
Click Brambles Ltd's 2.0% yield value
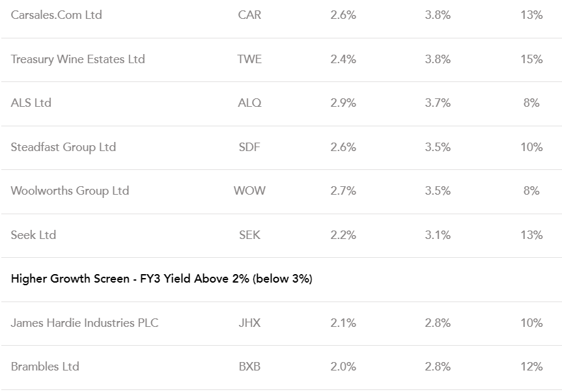[x=343, y=367]
